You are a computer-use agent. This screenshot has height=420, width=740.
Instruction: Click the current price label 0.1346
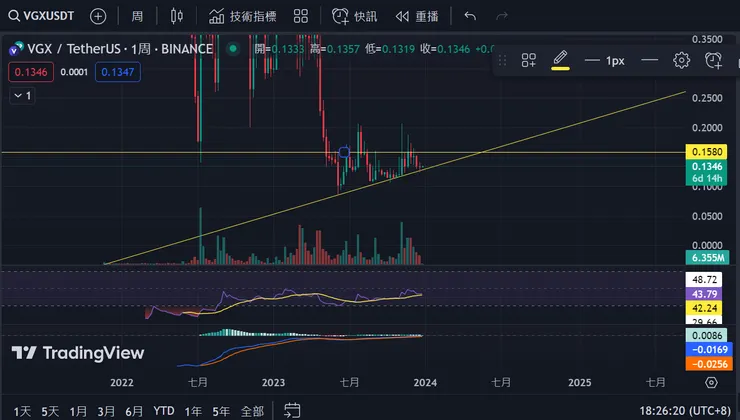[x=706, y=166]
